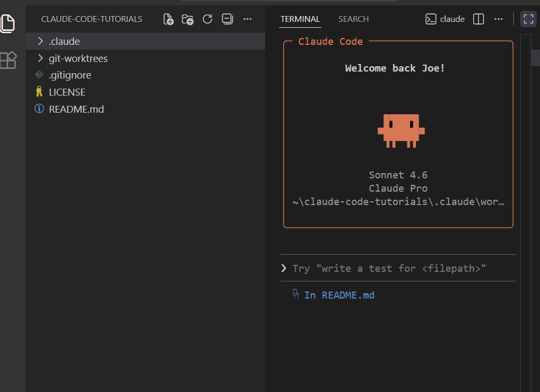Open the README.md file
The height and width of the screenshot is (392, 540).
(x=75, y=109)
